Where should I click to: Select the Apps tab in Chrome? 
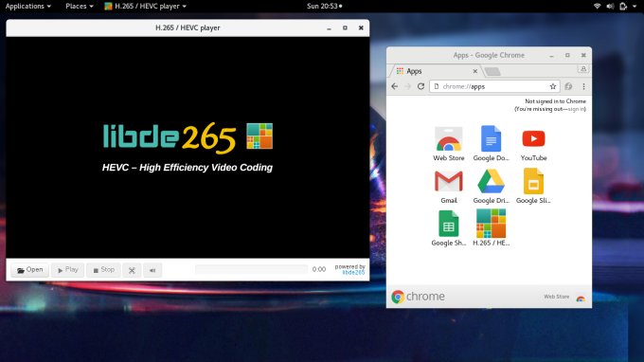coord(436,71)
